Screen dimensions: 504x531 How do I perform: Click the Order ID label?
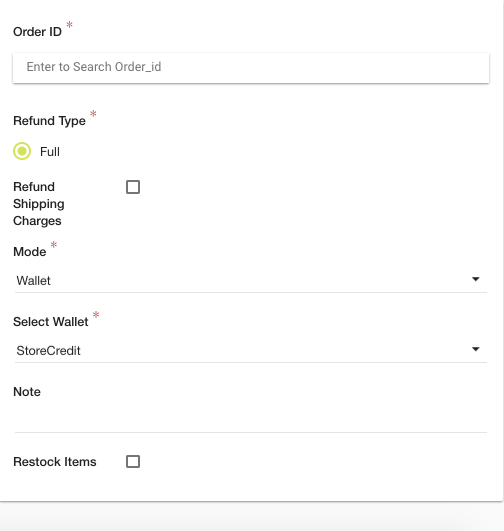37,32
